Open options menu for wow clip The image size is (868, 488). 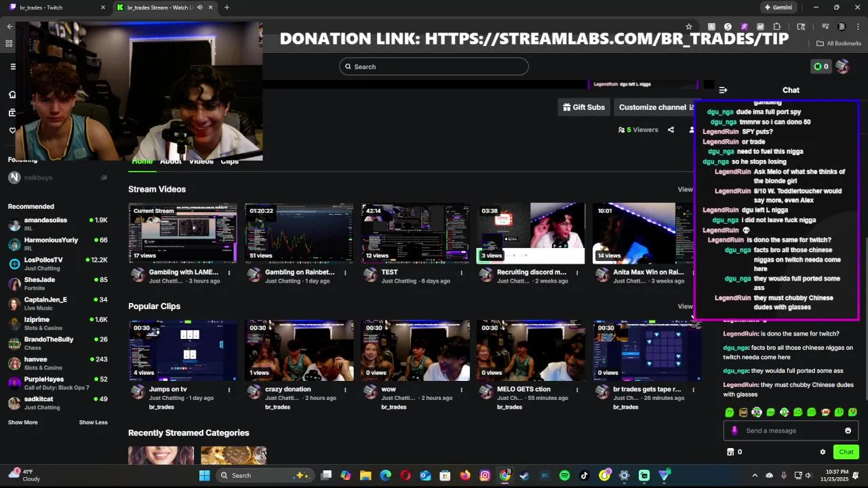point(461,390)
